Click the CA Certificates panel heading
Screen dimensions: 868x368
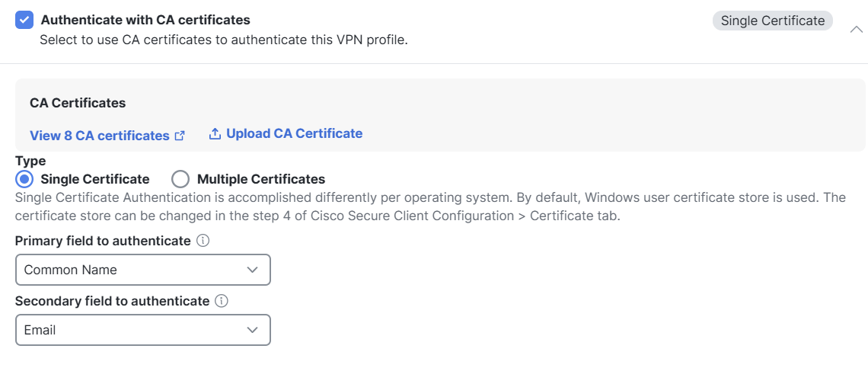pos(78,103)
